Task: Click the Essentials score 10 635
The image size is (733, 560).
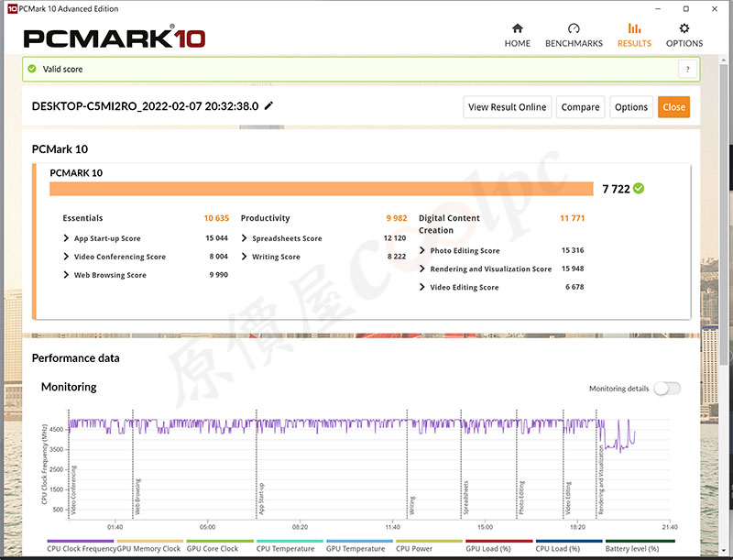Action: [216, 218]
